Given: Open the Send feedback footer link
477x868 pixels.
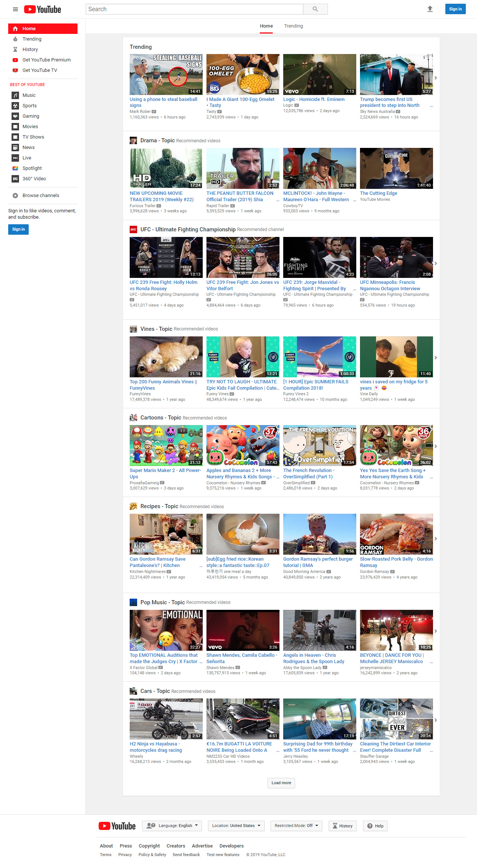Looking at the screenshot, I should (186, 855).
